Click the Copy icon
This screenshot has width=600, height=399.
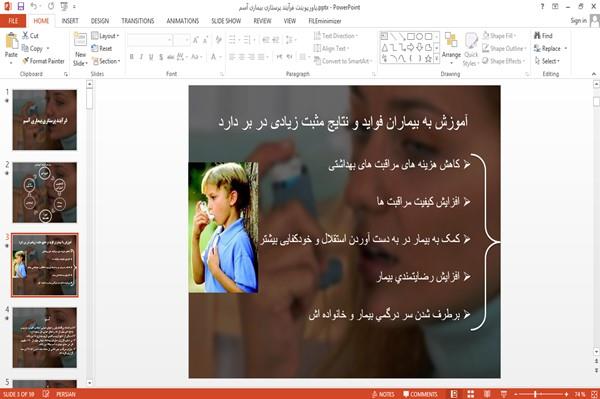click(x=25, y=48)
